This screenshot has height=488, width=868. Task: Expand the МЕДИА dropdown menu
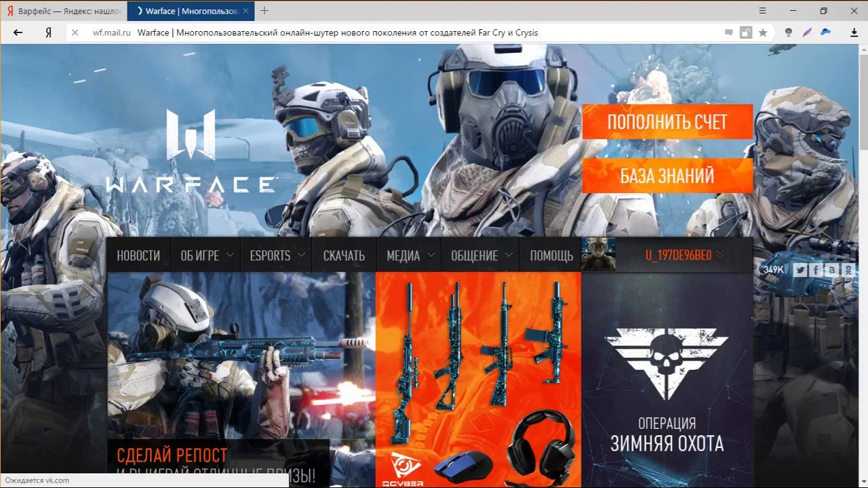click(410, 256)
